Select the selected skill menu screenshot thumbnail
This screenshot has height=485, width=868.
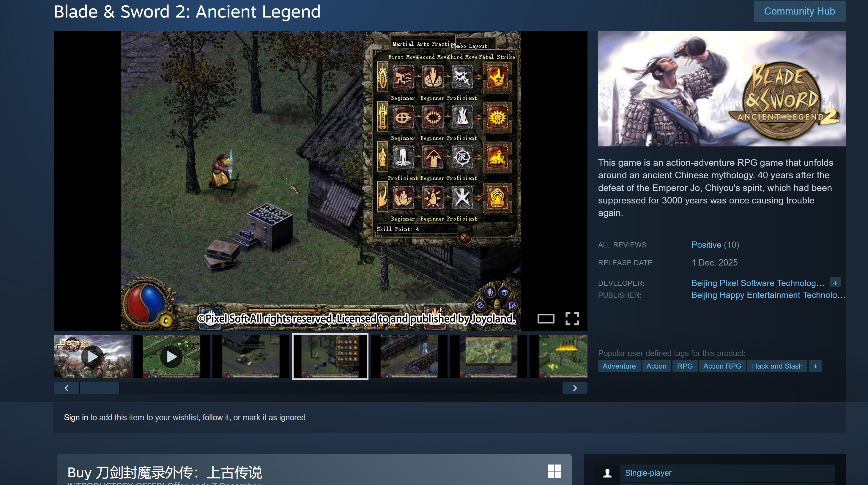pyautogui.click(x=330, y=356)
